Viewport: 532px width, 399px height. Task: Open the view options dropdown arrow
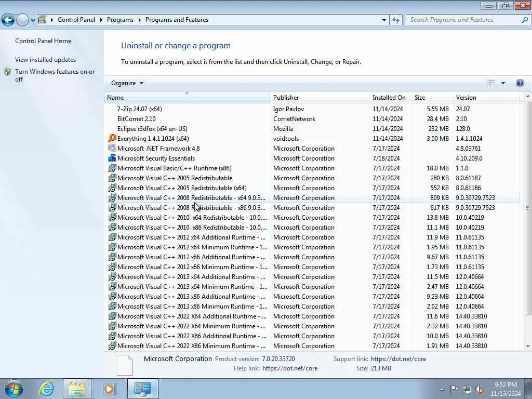(x=503, y=83)
